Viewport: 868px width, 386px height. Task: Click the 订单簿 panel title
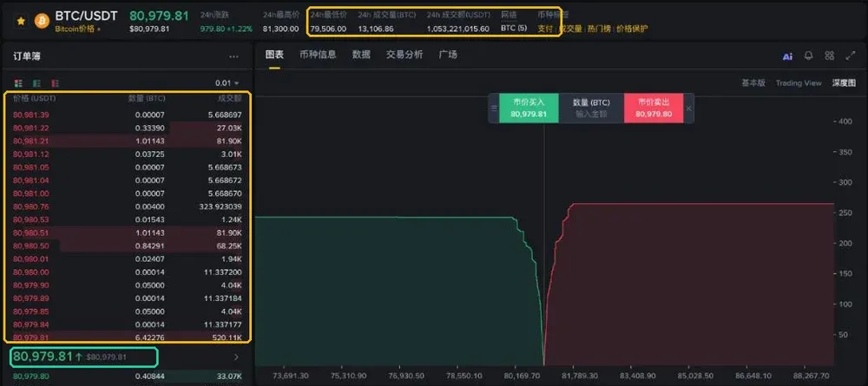pos(27,56)
